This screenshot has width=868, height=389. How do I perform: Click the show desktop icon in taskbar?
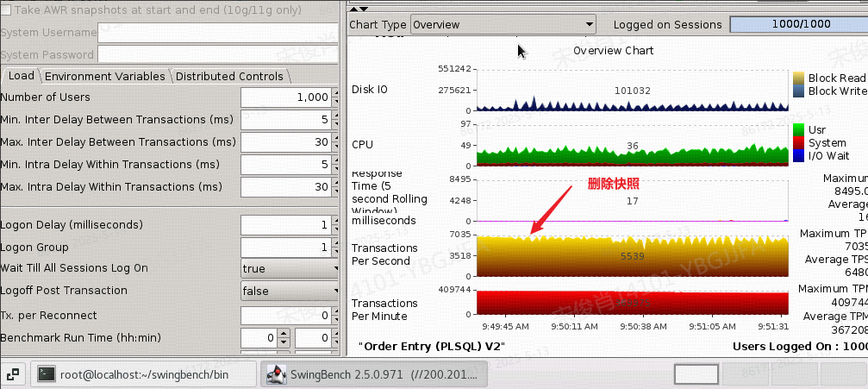pos(12,374)
